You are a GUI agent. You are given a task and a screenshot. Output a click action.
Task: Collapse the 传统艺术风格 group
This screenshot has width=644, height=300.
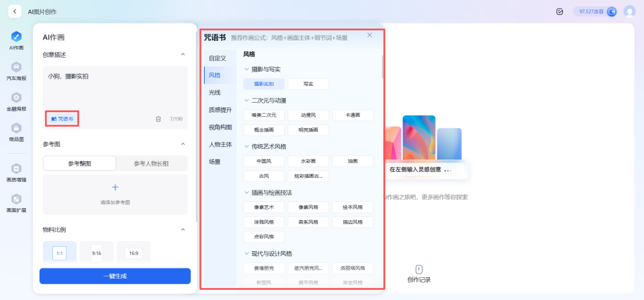click(x=246, y=146)
